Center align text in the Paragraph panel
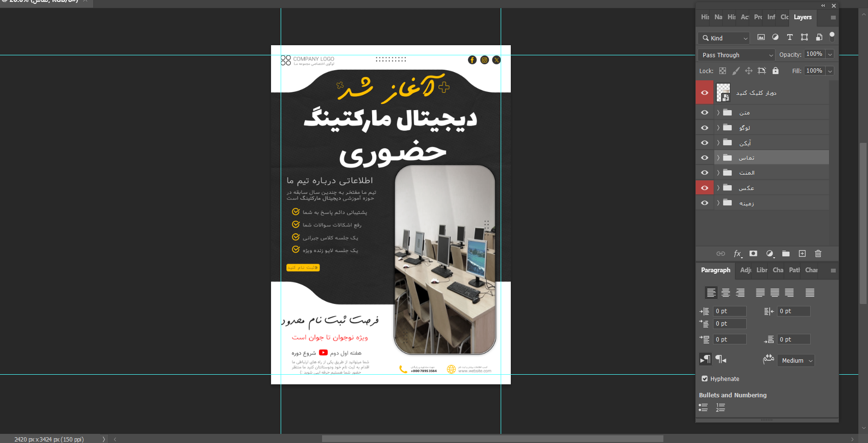 (x=725, y=292)
